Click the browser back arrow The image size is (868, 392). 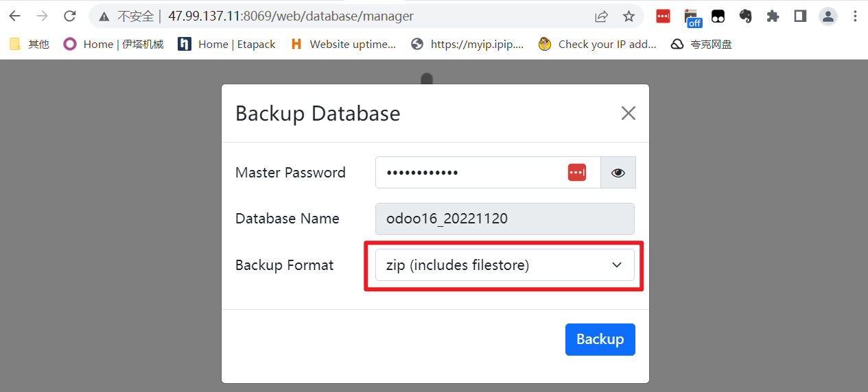pos(14,16)
